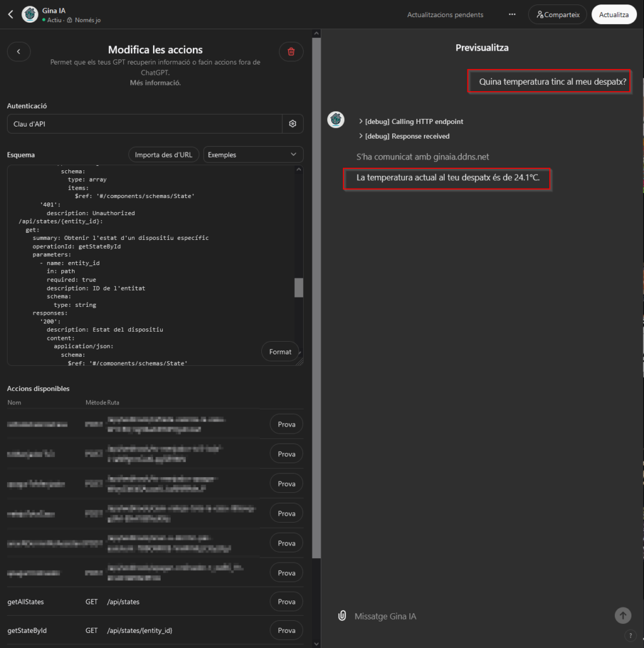Click the assistant avatar in preview chat
The image size is (644, 648).
(336, 120)
